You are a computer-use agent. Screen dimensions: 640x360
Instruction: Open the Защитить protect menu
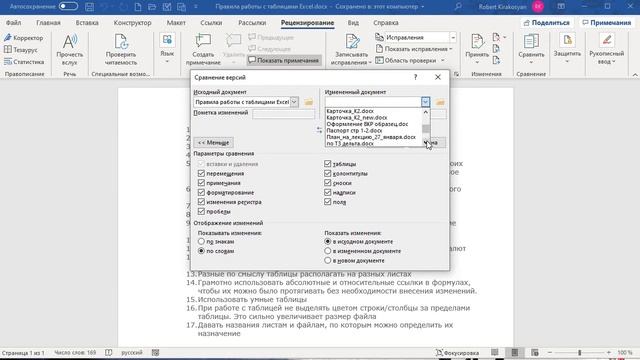click(567, 49)
